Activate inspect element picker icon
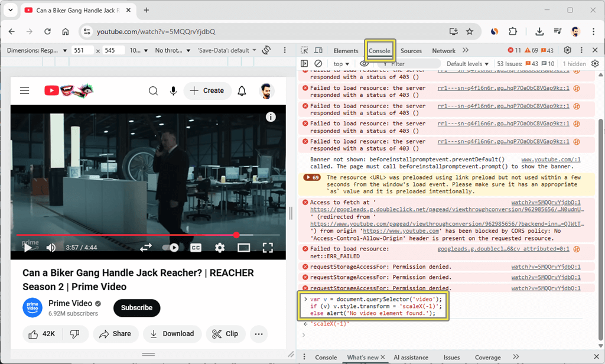Viewport: 605px width, 364px height. (x=304, y=50)
